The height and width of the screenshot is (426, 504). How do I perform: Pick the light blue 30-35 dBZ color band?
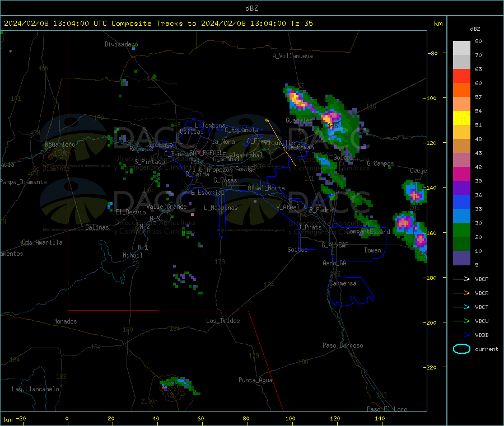[x=461, y=216]
